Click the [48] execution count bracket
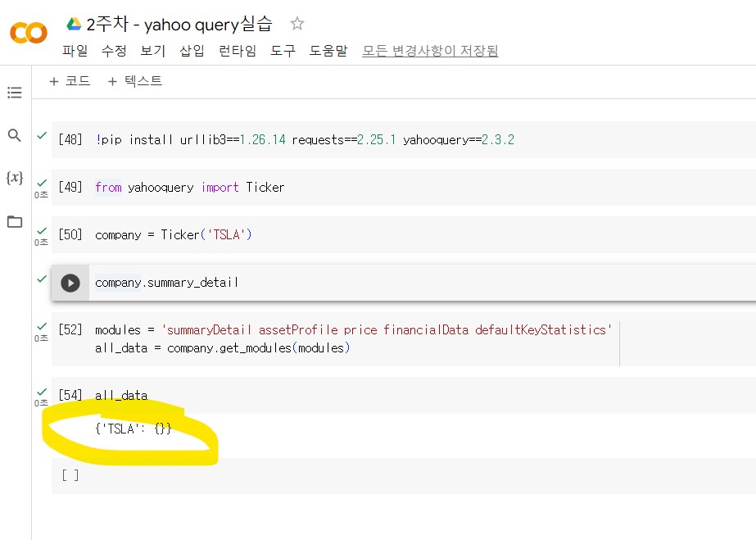The height and width of the screenshot is (540, 756). tap(70, 140)
